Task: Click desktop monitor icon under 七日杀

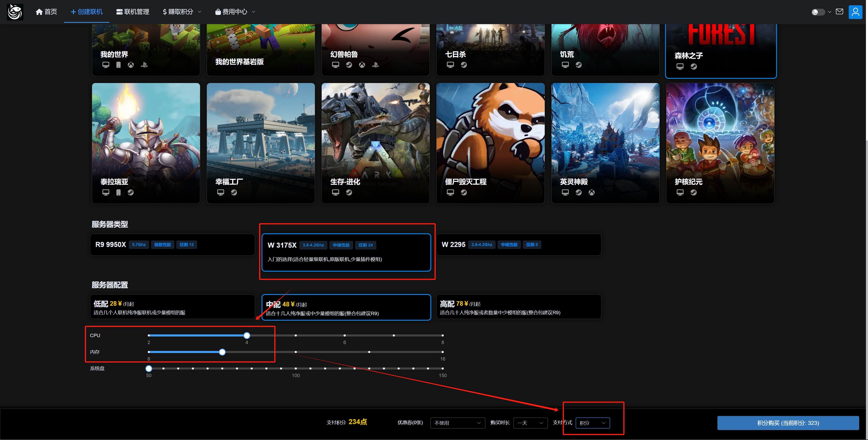Action: click(450, 65)
